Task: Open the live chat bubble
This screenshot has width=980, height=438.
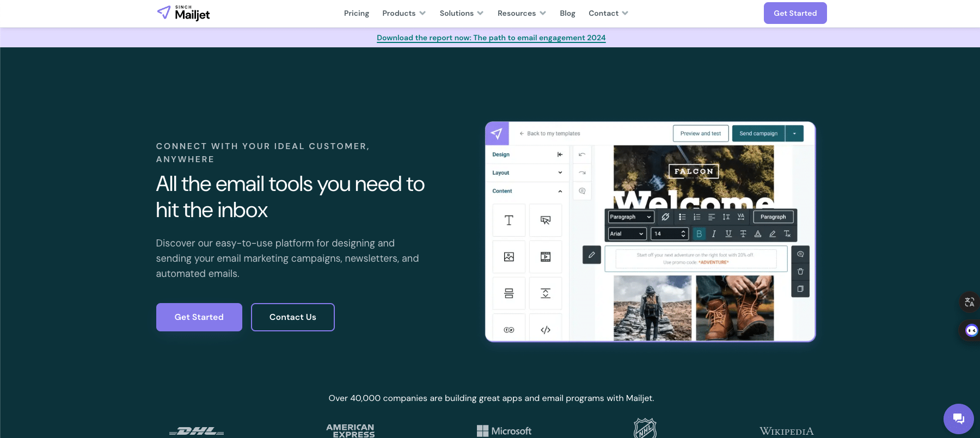Action: click(958, 418)
